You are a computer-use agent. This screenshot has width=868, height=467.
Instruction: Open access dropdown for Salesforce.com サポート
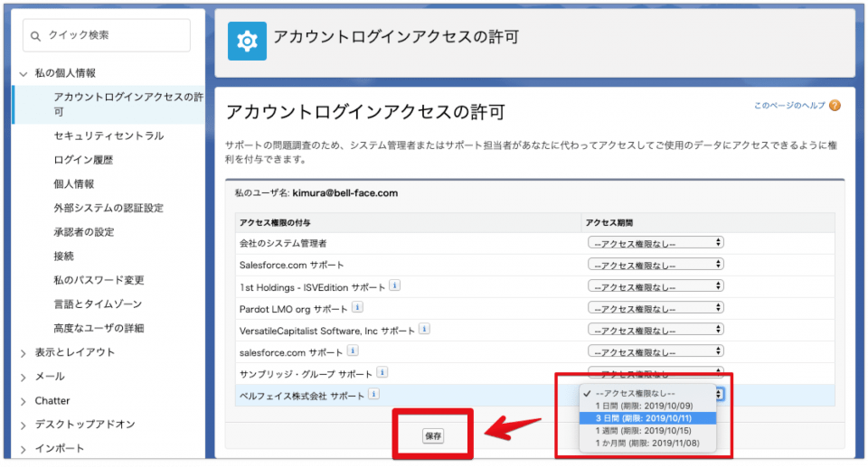(x=656, y=264)
